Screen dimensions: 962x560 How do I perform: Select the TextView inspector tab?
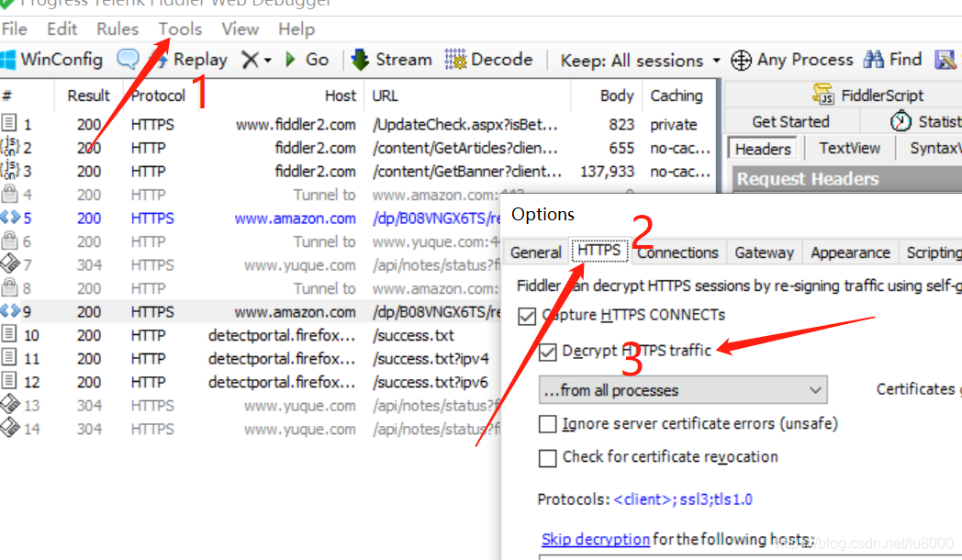(850, 148)
